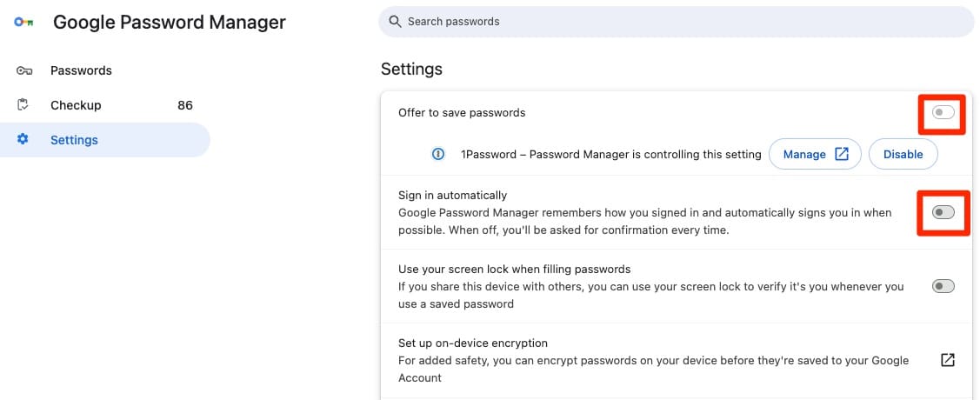This screenshot has width=980, height=400.
Task: Toggle the Offer to save passwords switch
Action: [x=943, y=113]
